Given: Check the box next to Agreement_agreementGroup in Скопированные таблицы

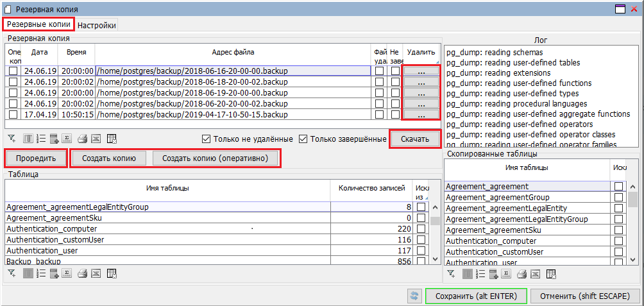Looking at the screenshot, I should point(619,198).
